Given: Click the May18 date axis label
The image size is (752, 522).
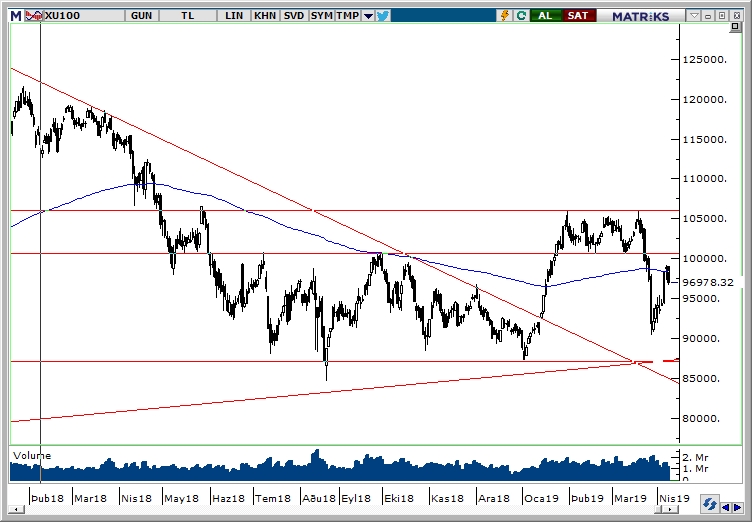Looking at the screenshot, I should click(181, 498).
